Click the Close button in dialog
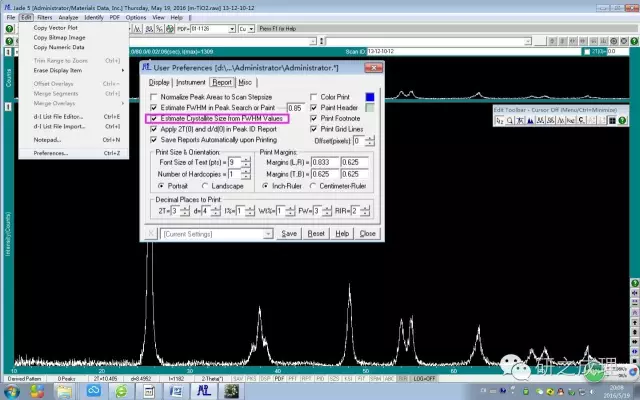Image resolution: width=640 pixels, height=400 pixels. 367,233
